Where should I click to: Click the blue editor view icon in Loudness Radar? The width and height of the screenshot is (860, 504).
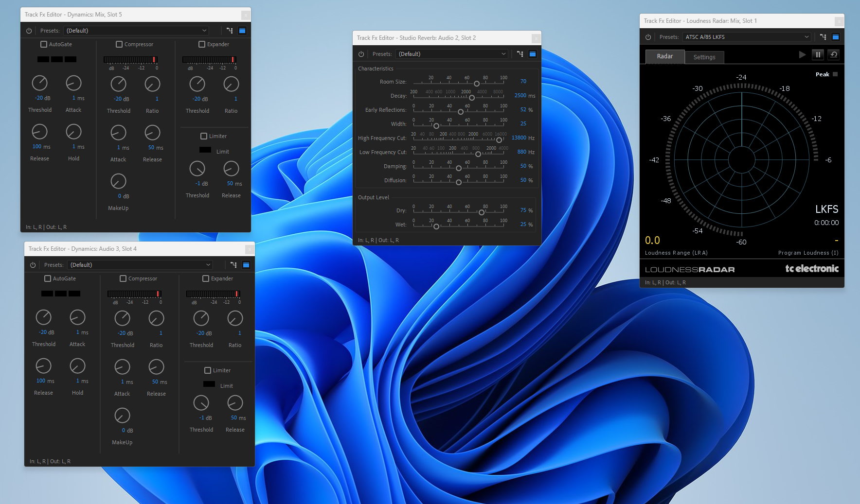[x=836, y=36]
